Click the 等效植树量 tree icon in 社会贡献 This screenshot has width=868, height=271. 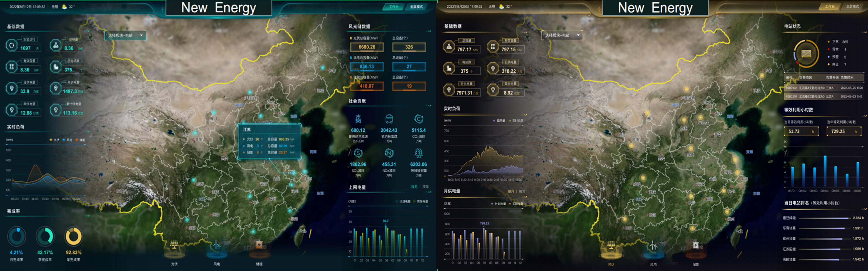click(419, 153)
